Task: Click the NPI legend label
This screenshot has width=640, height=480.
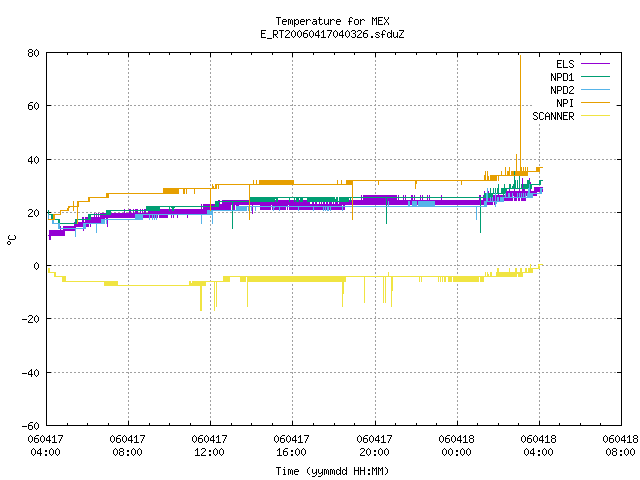Action: point(565,103)
